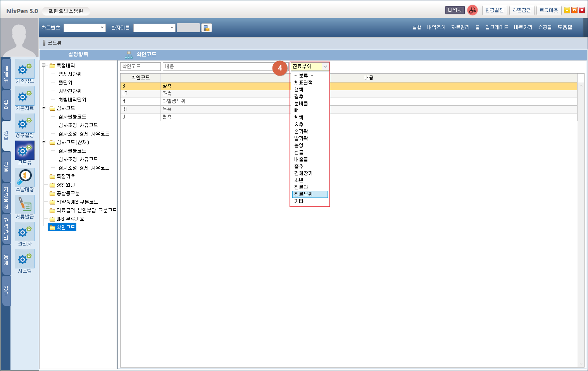
Task: Click the red remote support icon
Action: [472, 10]
